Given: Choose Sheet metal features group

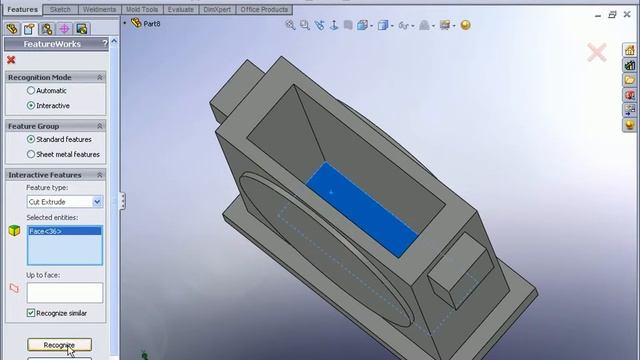Looking at the screenshot, I should tap(31, 154).
